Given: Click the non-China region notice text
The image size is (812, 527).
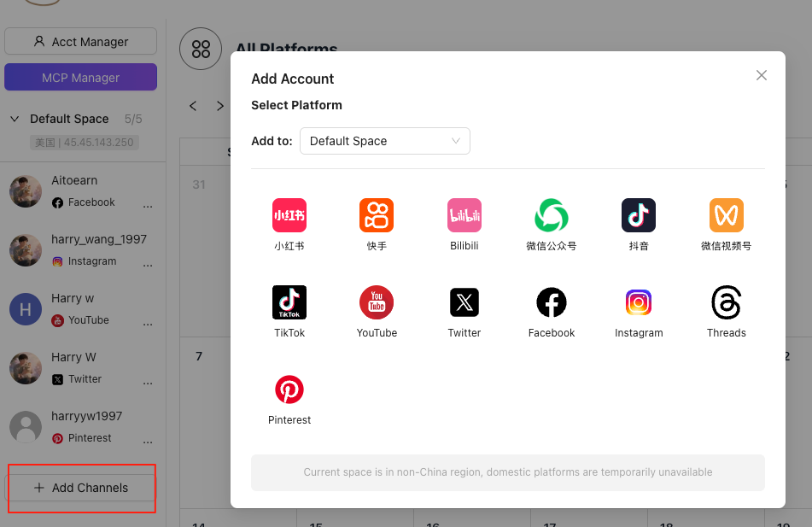Looking at the screenshot, I should point(507,472).
